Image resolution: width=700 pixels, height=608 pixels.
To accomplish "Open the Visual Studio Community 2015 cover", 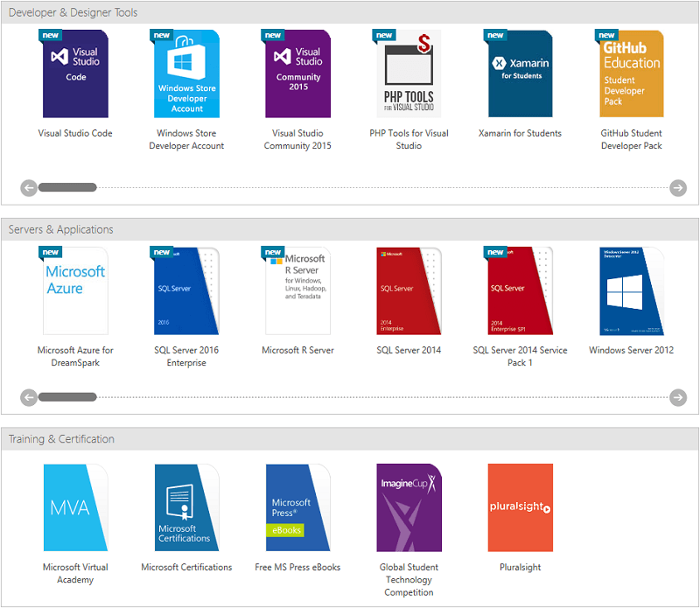I will [x=297, y=73].
